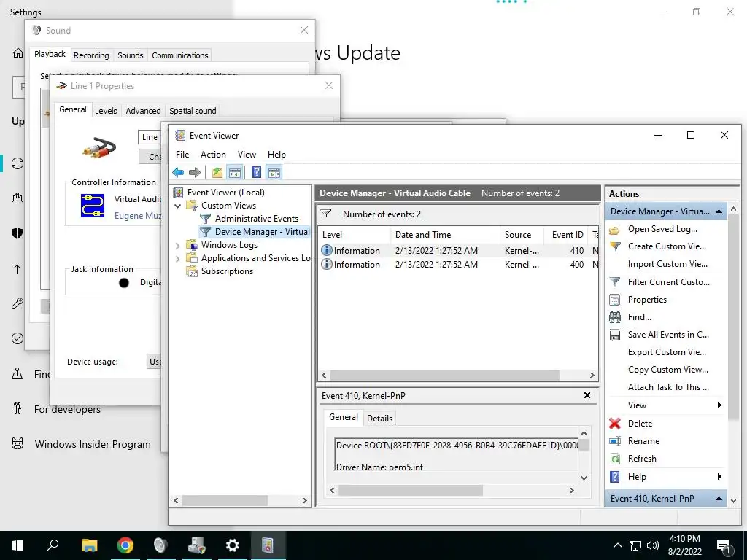Open Communications tab in Sound window
747x560 pixels.
(x=179, y=55)
